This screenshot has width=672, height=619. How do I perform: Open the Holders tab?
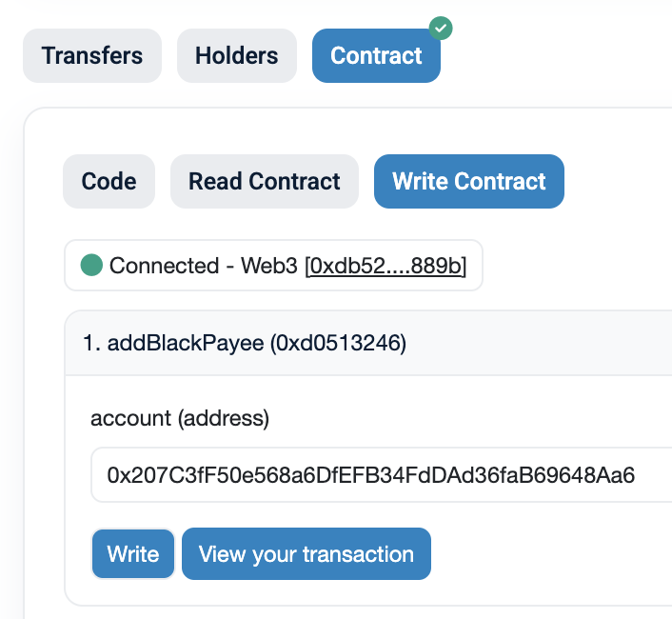point(237,56)
